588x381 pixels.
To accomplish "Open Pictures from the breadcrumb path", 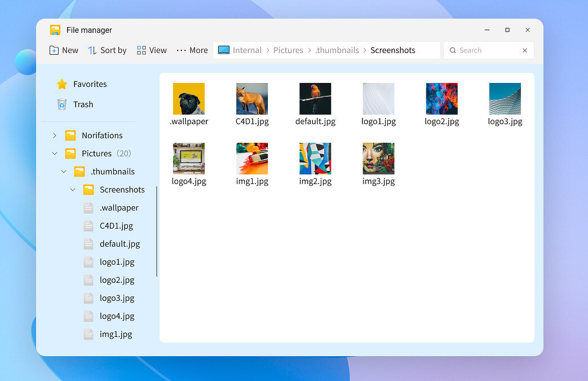I will (288, 50).
